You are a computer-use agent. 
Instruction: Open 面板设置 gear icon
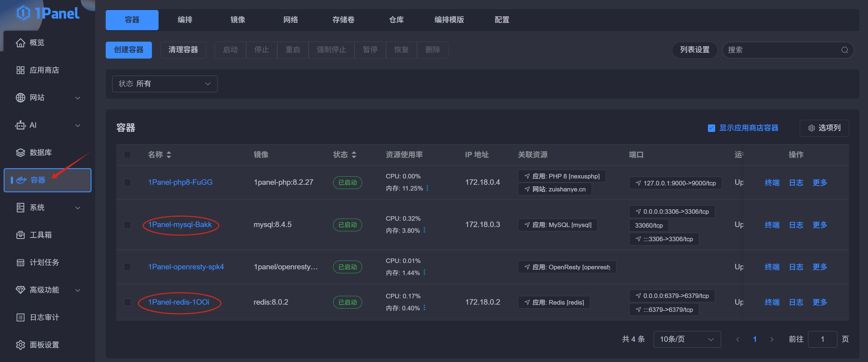coord(21,345)
